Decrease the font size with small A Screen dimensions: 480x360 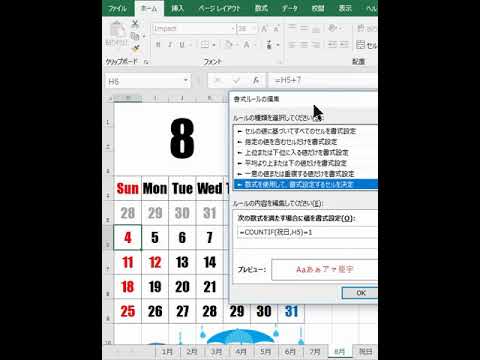pos(276,29)
